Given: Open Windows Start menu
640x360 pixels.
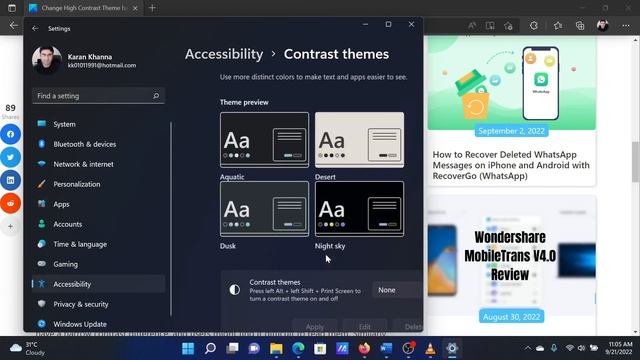Looking at the screenshot, I should point(188,349).
